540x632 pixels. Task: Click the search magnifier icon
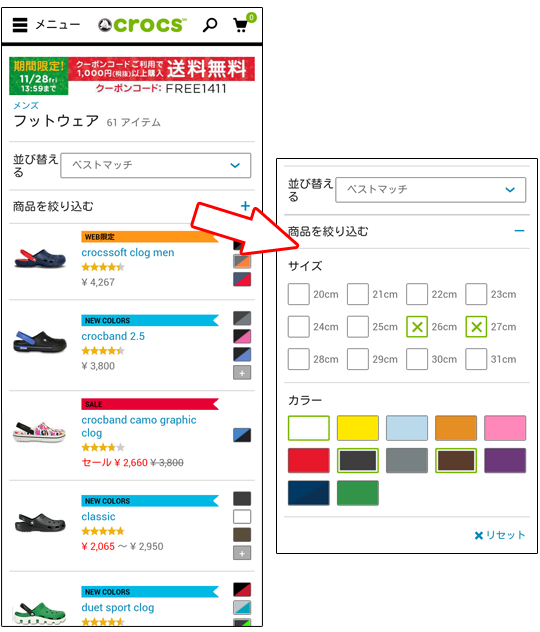pyautogui.click(x=210, y=25)
